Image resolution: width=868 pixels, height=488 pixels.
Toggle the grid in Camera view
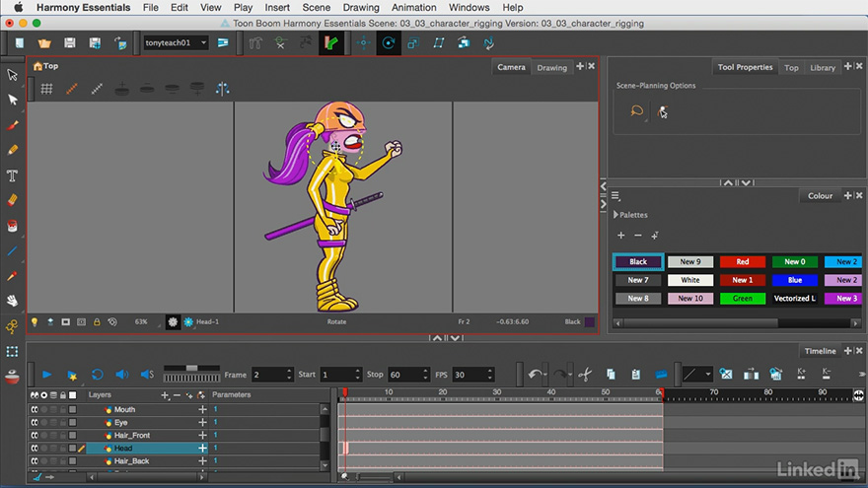46,89
